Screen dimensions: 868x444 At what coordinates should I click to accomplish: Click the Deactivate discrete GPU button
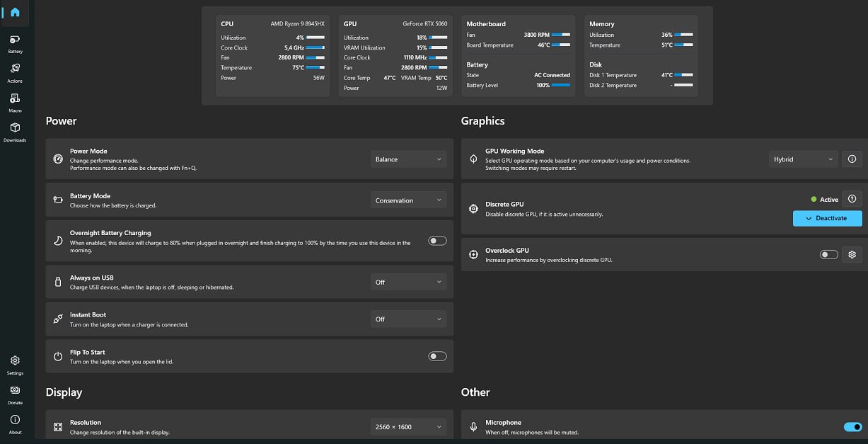coord(828,218)
